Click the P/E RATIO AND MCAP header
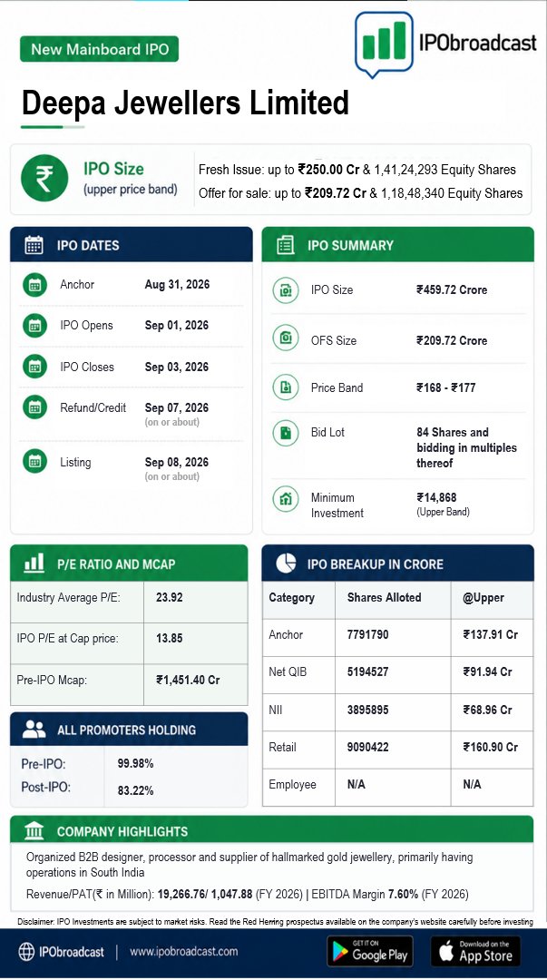This screenshot has height=980, width=547. 129,563
